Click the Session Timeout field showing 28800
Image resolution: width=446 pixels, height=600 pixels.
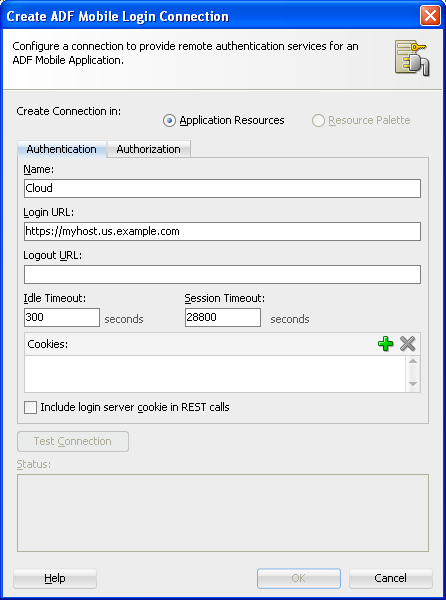point(223,317)
